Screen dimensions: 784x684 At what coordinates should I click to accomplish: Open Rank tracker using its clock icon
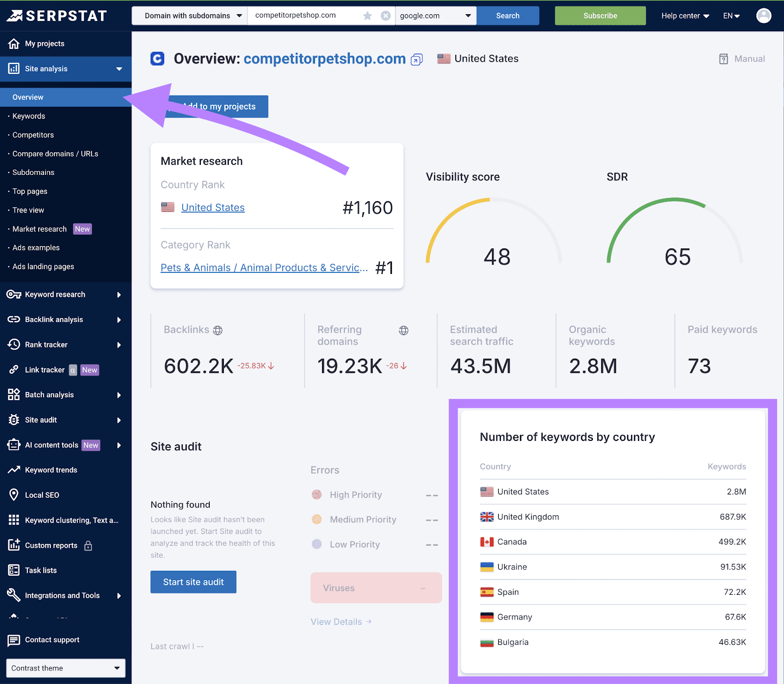(x=14, y=344)
